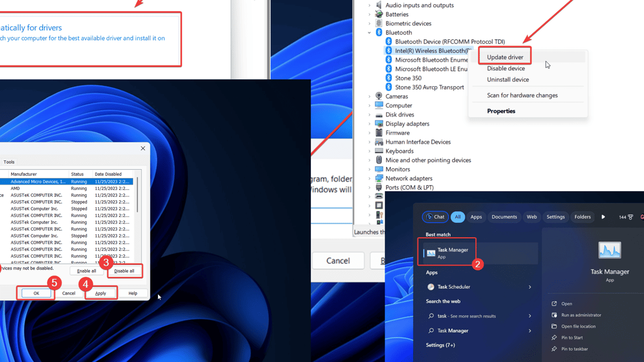This screenshot has height=362, width=644.
Task: Click the Open file location folder icon
Action: pos(554,326)
